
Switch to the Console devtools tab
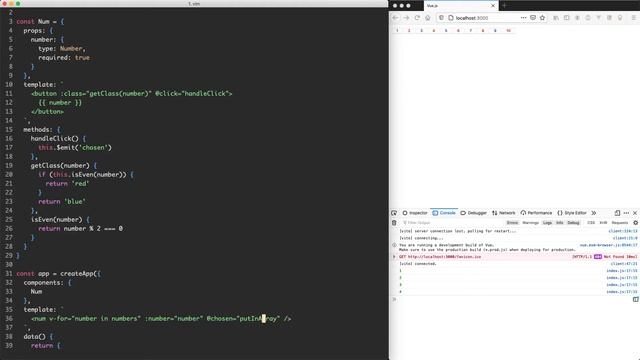[444, 213]
